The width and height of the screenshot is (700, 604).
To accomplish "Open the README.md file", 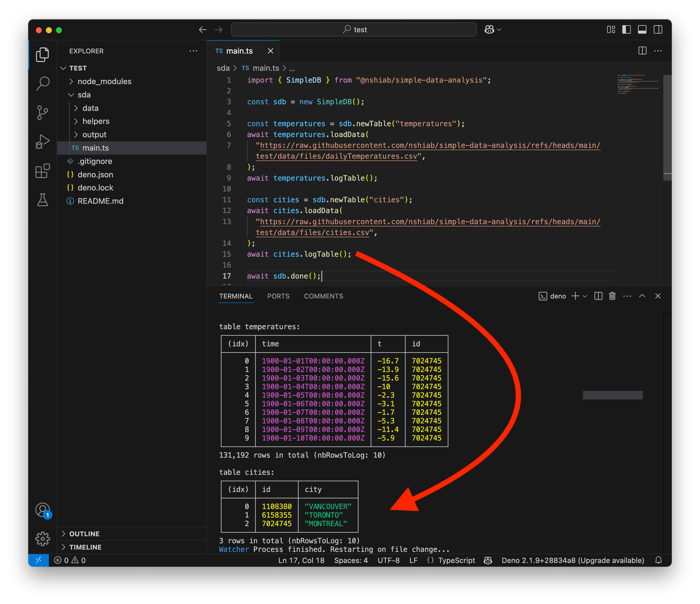I will 132,201.
